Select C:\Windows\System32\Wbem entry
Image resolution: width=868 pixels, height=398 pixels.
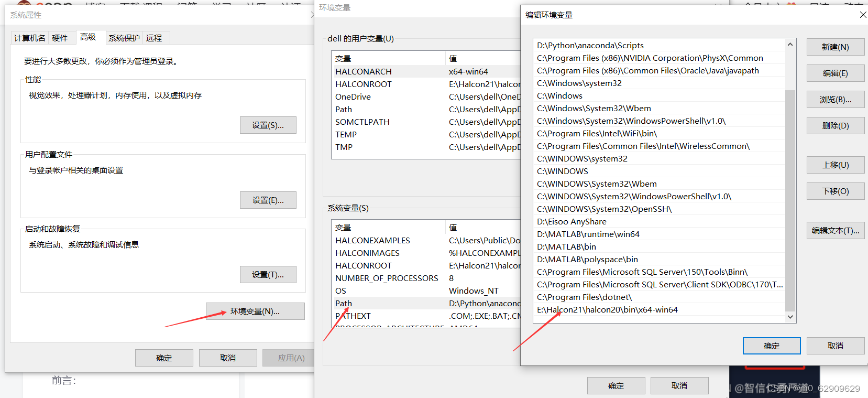click(659, 109)
